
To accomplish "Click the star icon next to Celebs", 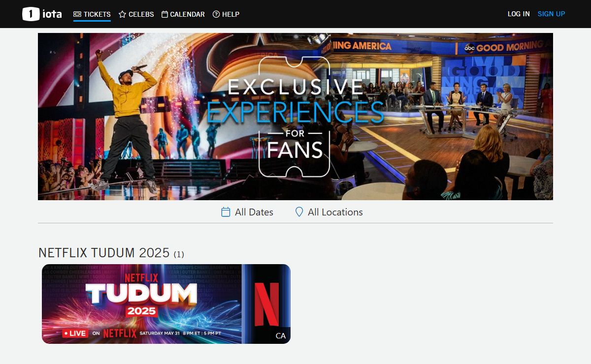I will (123, 14).
